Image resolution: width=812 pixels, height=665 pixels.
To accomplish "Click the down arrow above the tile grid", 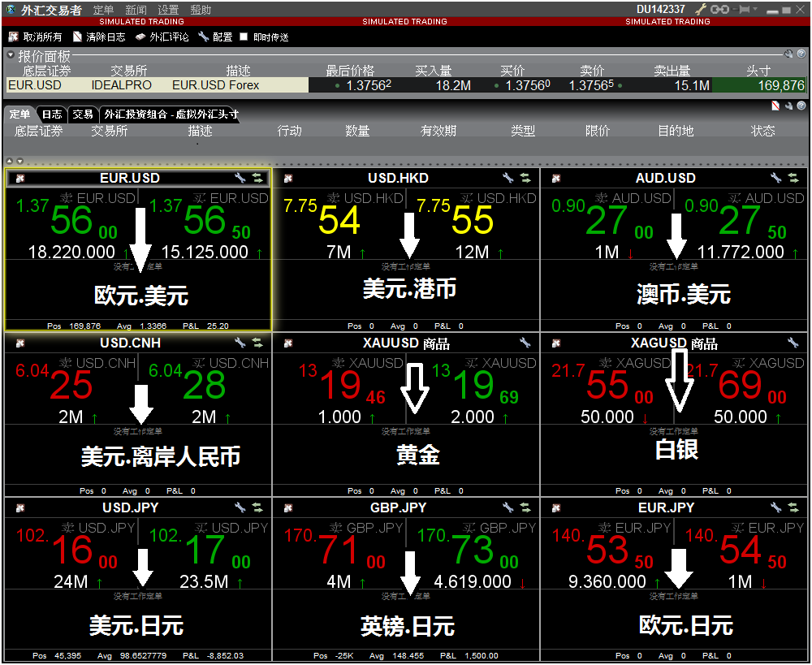I will (19, 161).
